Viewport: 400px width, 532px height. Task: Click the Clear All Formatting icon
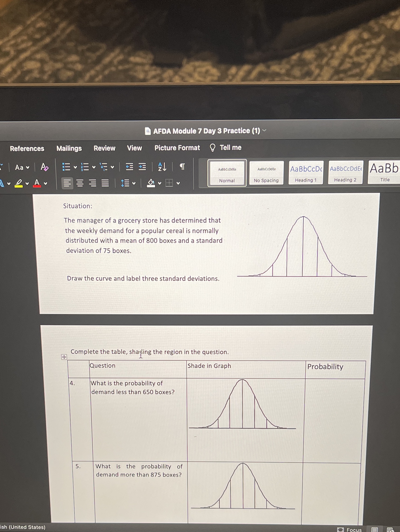point(45,167)
